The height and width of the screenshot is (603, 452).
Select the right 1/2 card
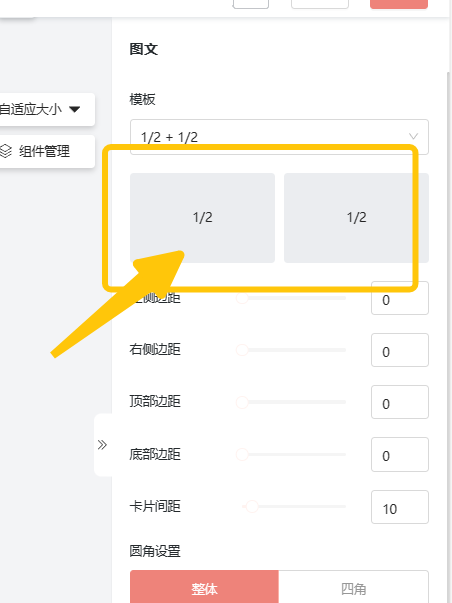click(x=356, y=218)
